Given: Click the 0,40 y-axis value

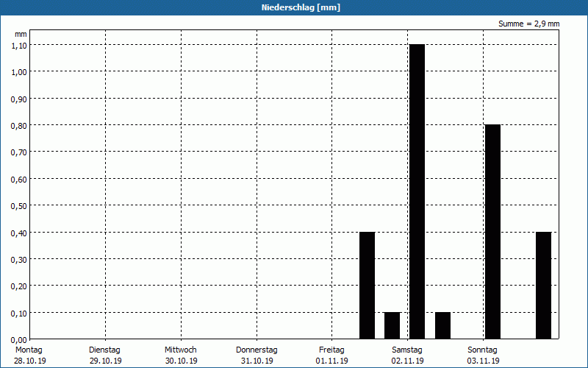Looking at the screenshot, I should tap(19, 233).
